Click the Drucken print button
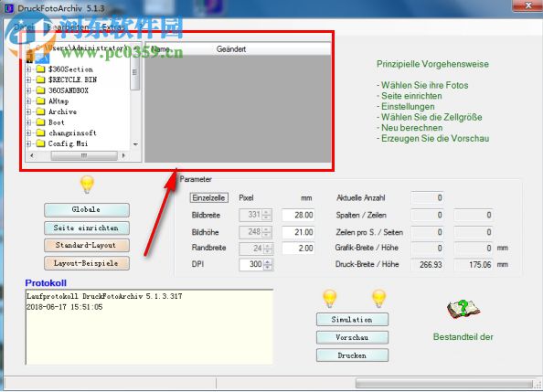 (352, 355)
